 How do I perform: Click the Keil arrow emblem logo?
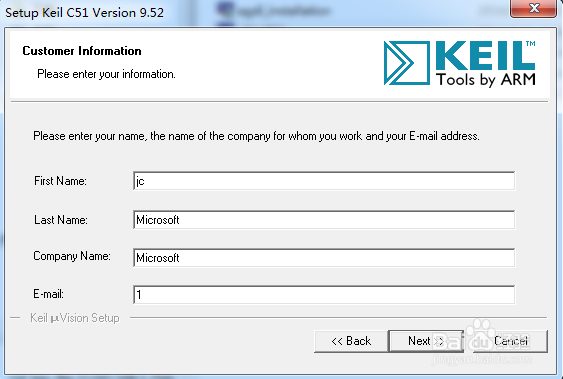click(x=406, y=63)
